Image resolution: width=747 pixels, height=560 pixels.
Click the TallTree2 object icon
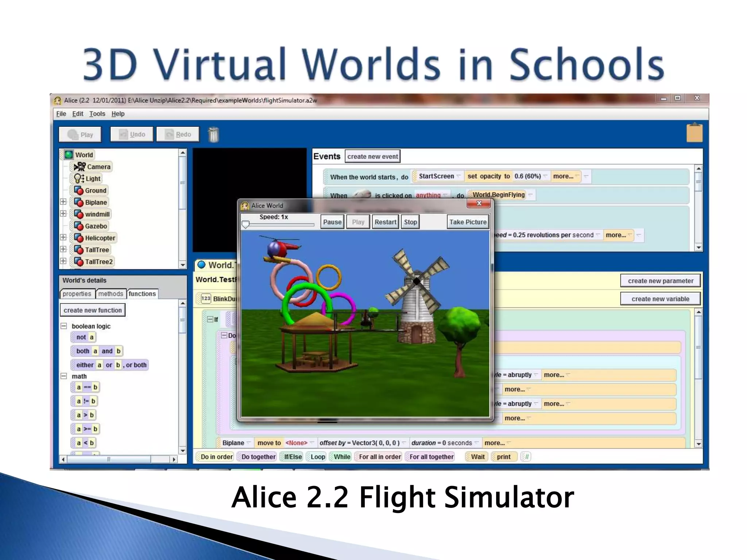(x=79, y=261)
